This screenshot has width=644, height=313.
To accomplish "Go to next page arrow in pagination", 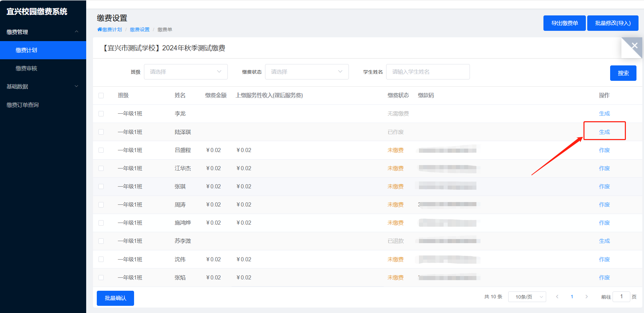I will (x=587, y=297).
